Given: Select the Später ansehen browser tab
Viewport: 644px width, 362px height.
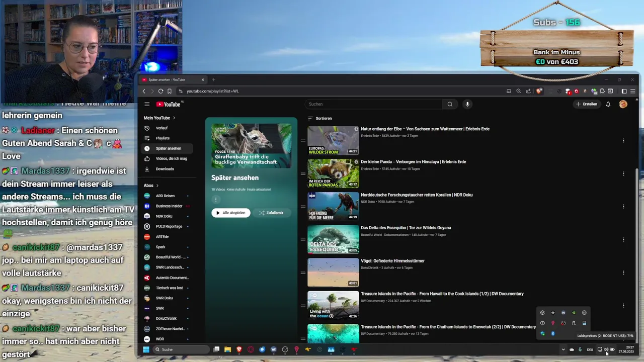Looking at the screenshot, I should 173,79.
